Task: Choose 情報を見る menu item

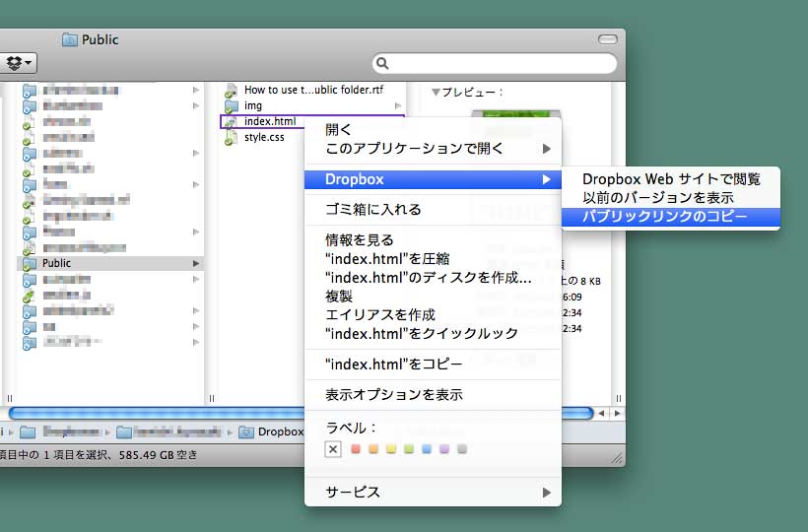Action: click(x=433, y=240)
